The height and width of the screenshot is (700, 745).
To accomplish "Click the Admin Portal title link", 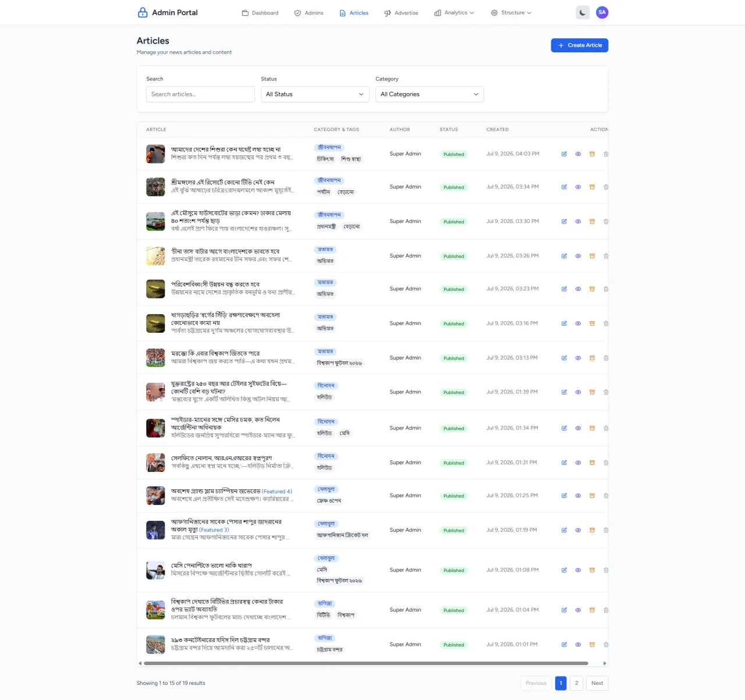I will point(175,12).
